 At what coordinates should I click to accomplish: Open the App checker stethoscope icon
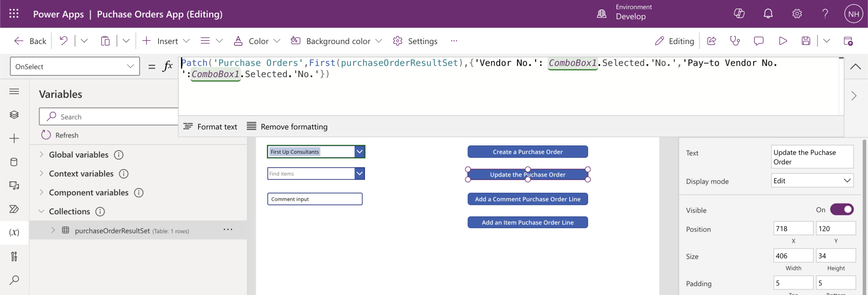coord(735,41)
